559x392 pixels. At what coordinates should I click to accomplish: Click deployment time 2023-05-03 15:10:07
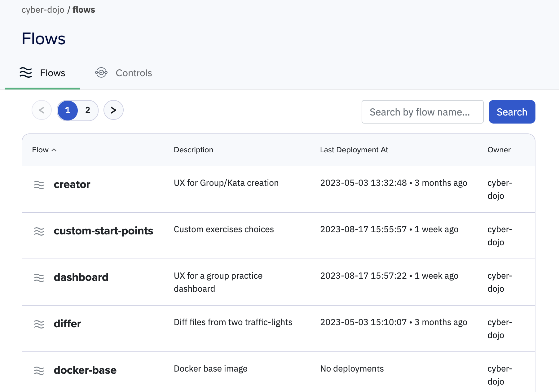coord(363,322)
